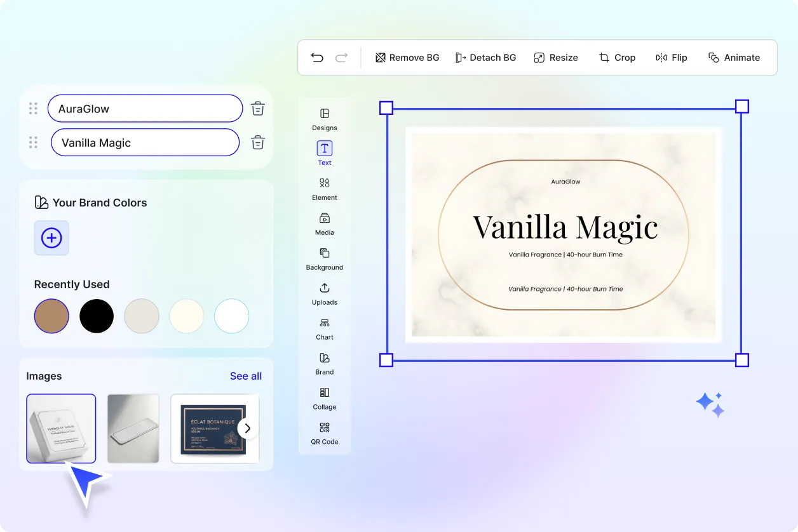Select the Text tool in sidebar
This screenshot has height=532, width=798.
[324, 152]
